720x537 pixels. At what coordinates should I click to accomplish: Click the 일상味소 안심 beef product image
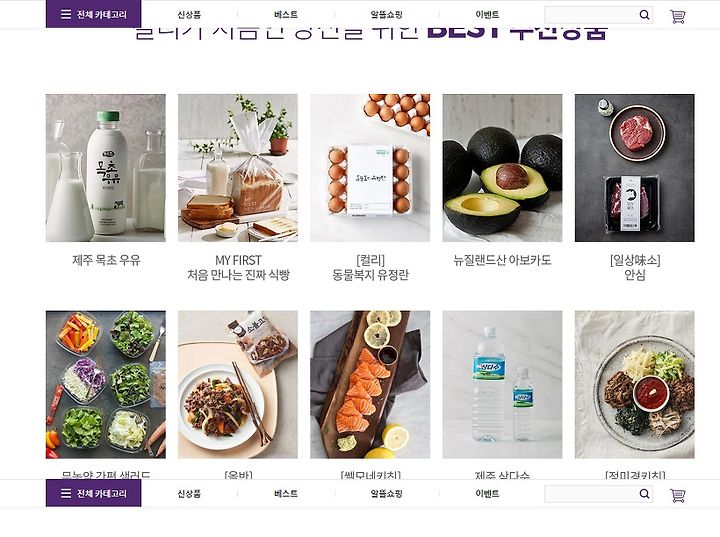(x=635, y=168)
